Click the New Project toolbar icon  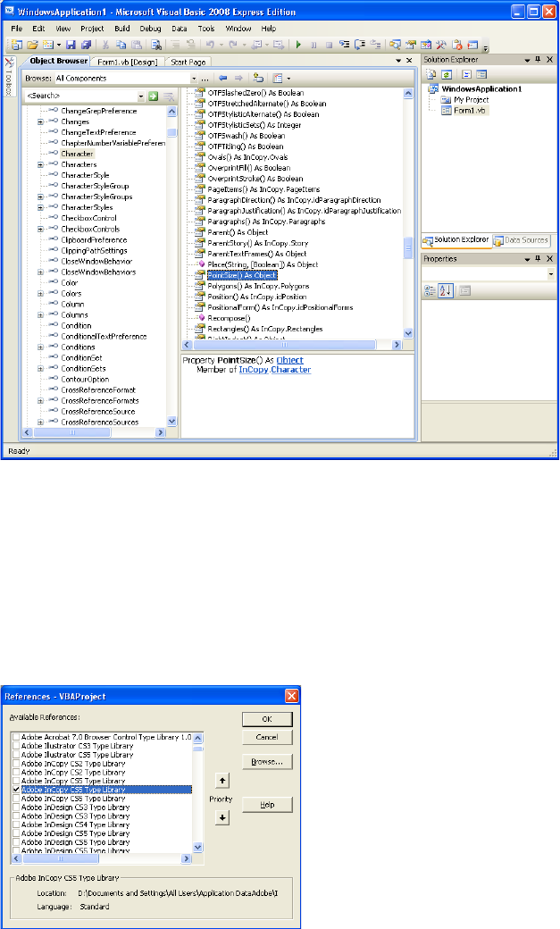pos(16,45)
